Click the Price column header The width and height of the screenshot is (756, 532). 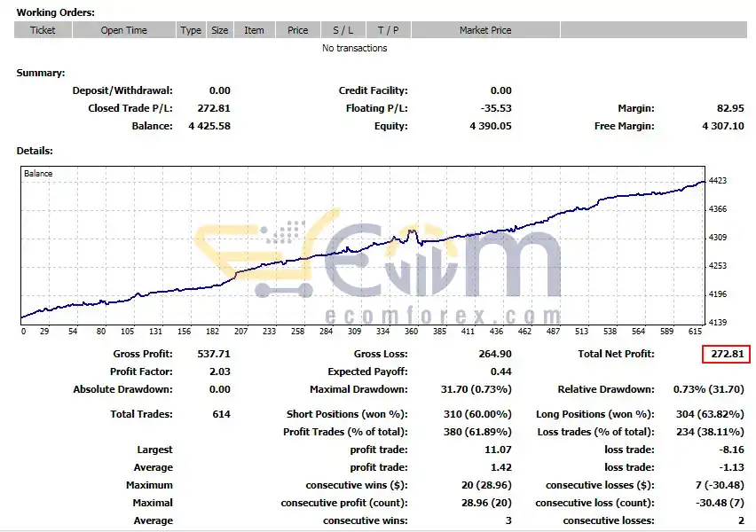coord(298,30)
